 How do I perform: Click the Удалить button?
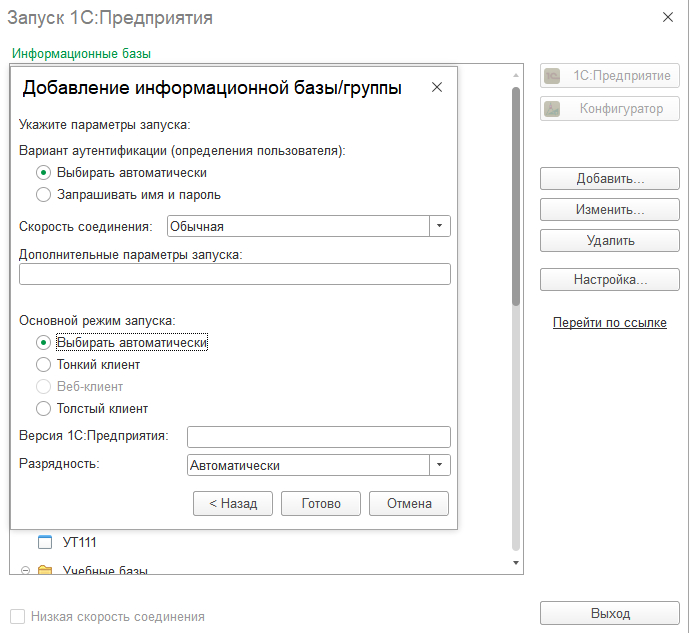(x=610, y=240)
